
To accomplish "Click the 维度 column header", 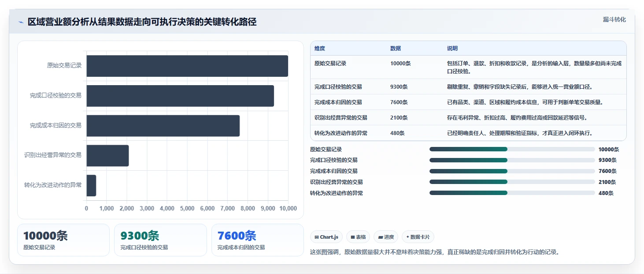I will (320, 49).
